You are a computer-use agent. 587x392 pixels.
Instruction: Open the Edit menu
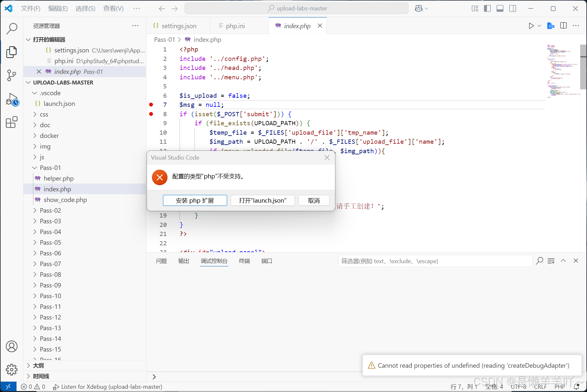click(x=58, y=8)
